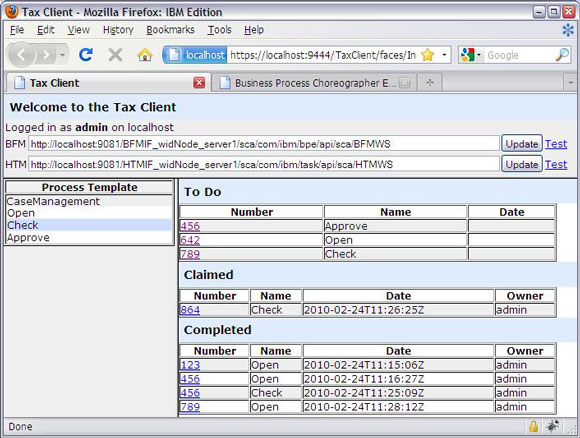Click Update button for HTM
The width and height of the screenshot is (580, 438).
pos(522,164)
